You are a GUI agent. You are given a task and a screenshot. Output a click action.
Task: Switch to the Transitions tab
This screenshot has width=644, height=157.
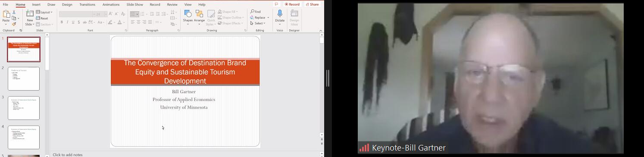pos(87,4)
